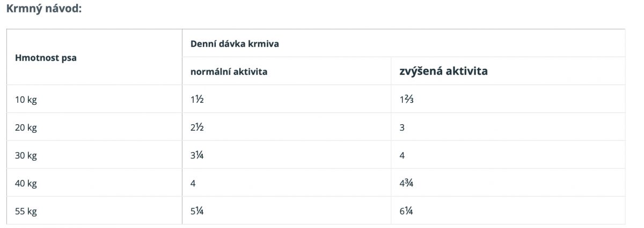Click the 4¾ increased activity value
The height and width of the screenshot is (228, 644).
click(406, 183)
